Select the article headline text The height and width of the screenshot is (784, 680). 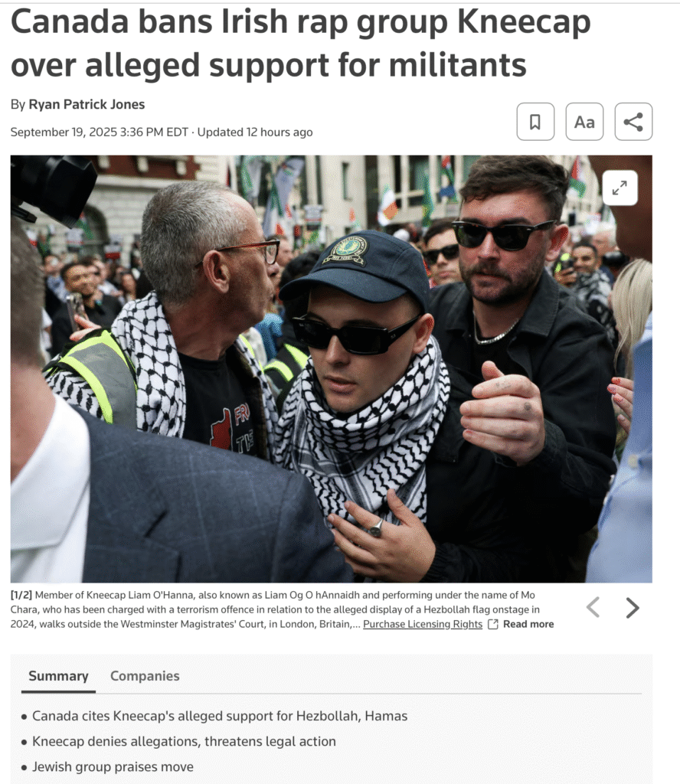coord(300,43)
